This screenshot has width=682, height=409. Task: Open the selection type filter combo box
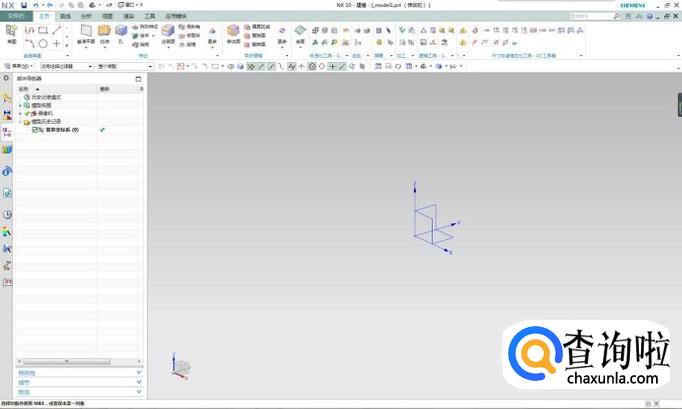point(67,67)
